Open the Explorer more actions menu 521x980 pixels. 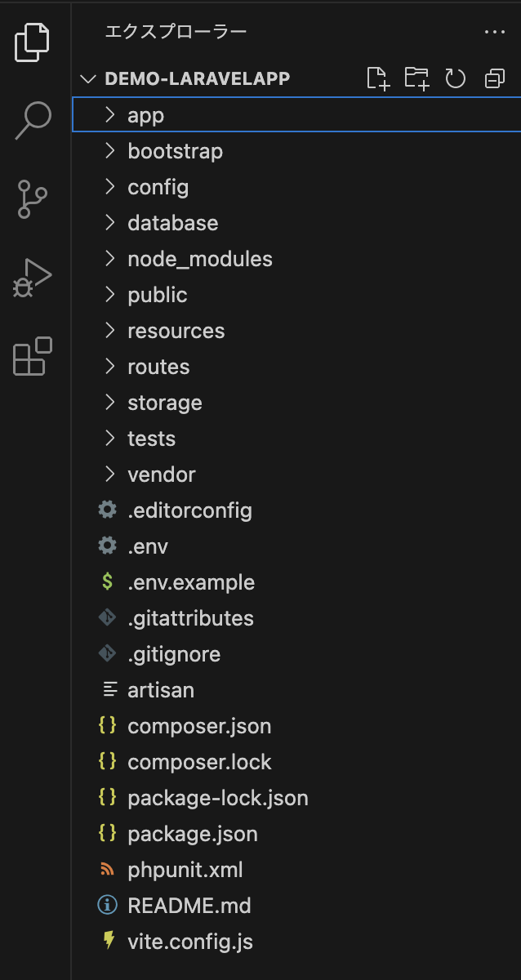coord(495,32)
